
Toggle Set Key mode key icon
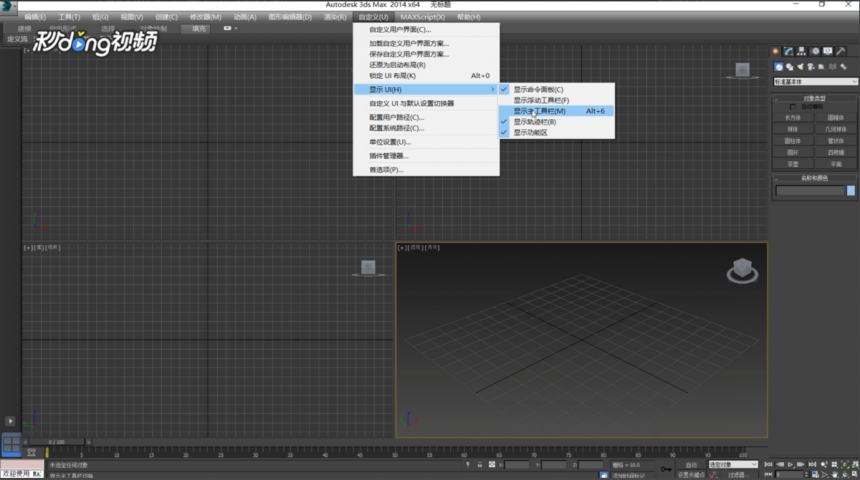tap(666, 469)
